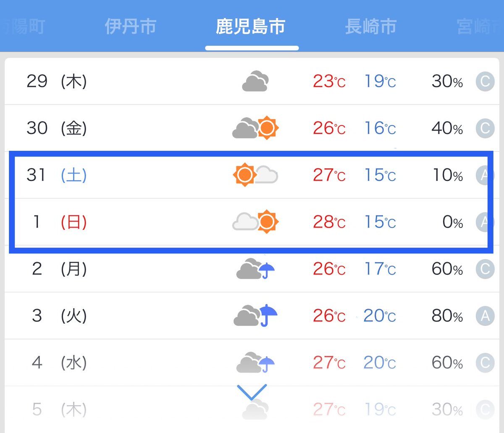Click the cloud-umbrella icon for 4 (水)
This screenshot has width=504, height=433.
255,362
